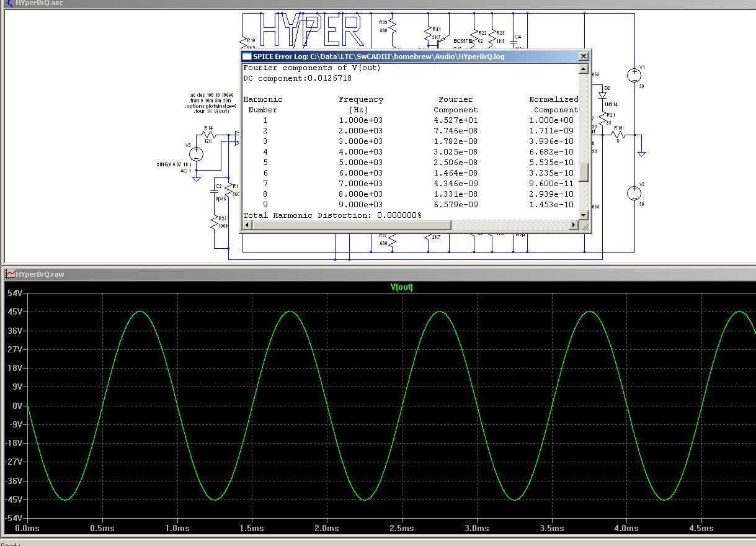
Task: Click the V1 voltage source symbol
Action: (634, 76)
